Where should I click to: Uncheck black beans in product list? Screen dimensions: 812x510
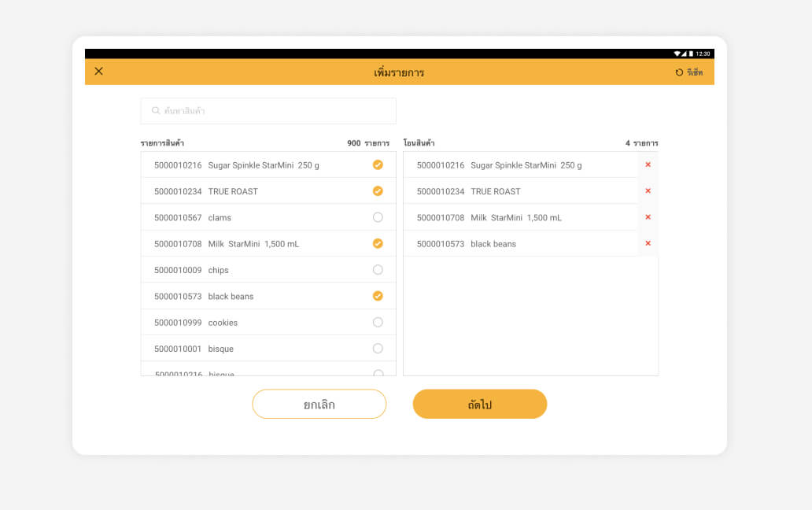(x=378, y=296)
